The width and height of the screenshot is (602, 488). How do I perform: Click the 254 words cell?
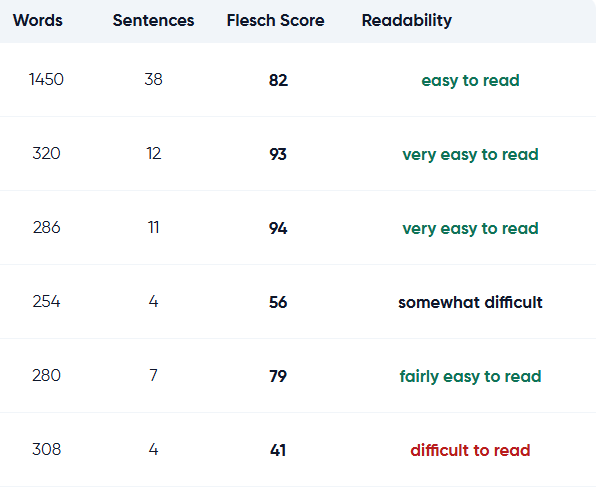[x=46, y=301]
